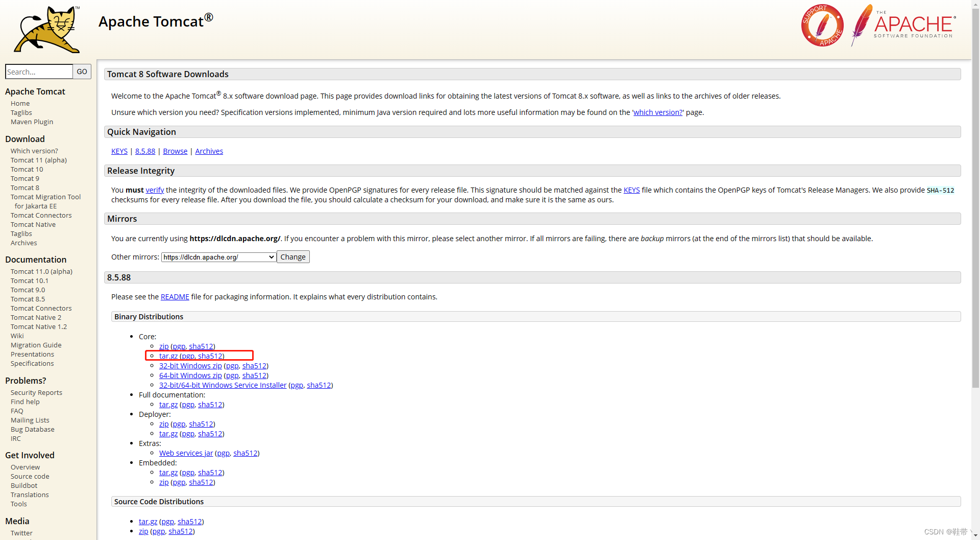
Task: Open FAQ sidebar link
Action: point(17,411)
